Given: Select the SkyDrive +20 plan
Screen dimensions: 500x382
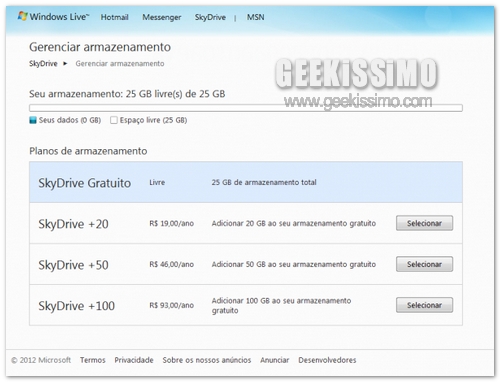Looking at the screenshot, I should pos(424,223).
